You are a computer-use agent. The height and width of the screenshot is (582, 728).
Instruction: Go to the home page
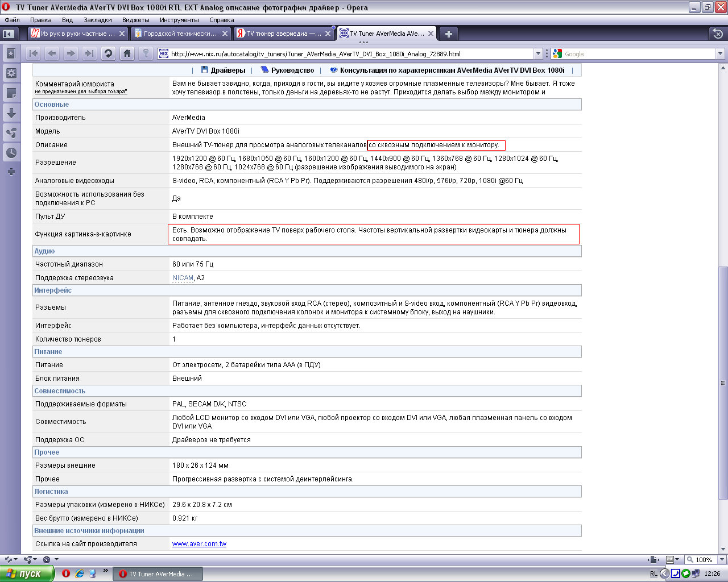tap(127, 53)
